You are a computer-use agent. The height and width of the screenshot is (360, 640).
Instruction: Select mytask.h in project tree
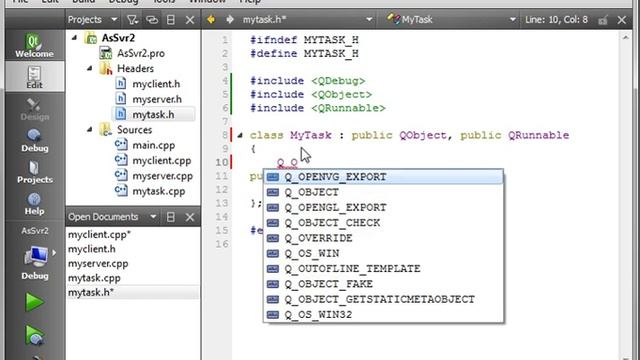[153, 114]
